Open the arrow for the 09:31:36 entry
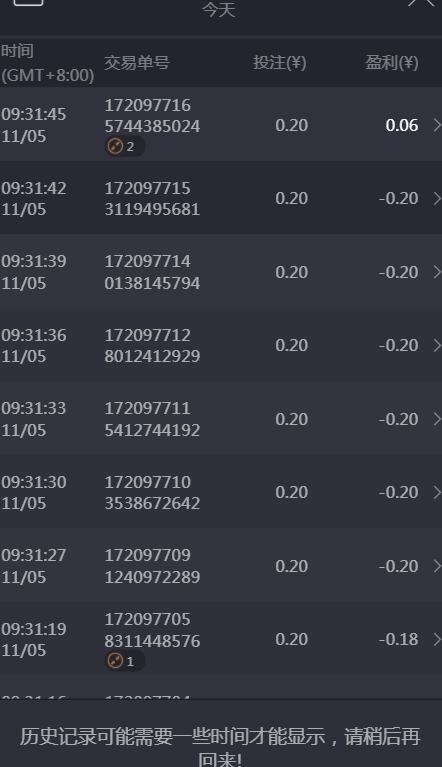This screenshot has width=442, height=767. tap(437, 345)
